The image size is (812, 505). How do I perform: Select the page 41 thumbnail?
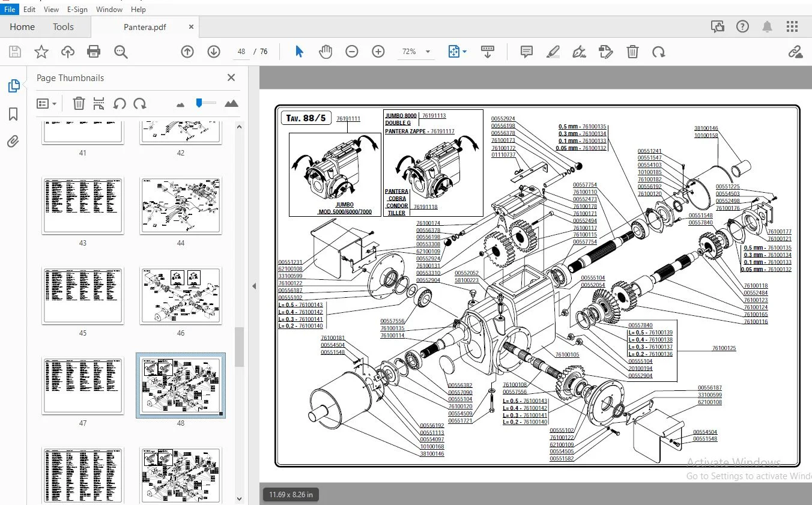83,132
